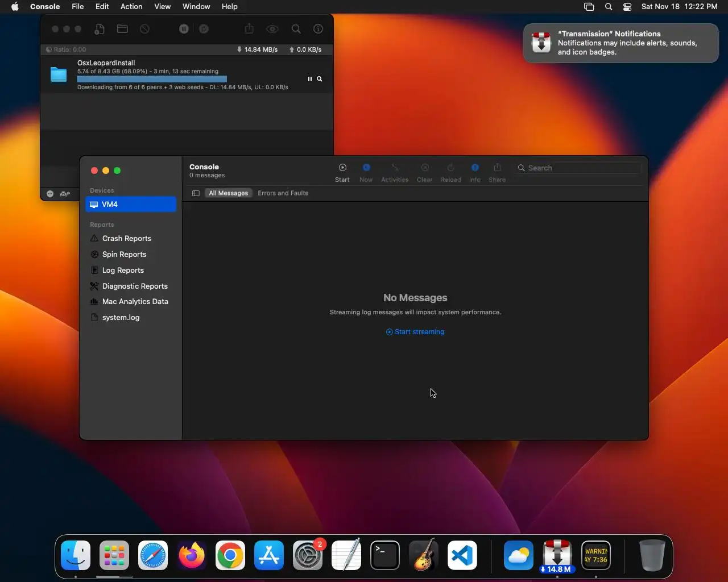728x582 pixels.
Task: Click the Console Search field
Action: [x=578, y=168]
